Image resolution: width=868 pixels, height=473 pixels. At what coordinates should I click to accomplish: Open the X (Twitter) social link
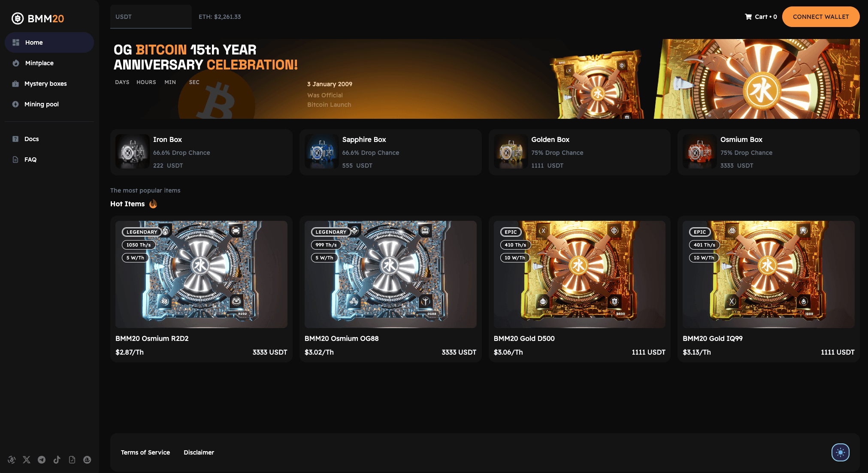pyautogui.click(x=27, y=460)
